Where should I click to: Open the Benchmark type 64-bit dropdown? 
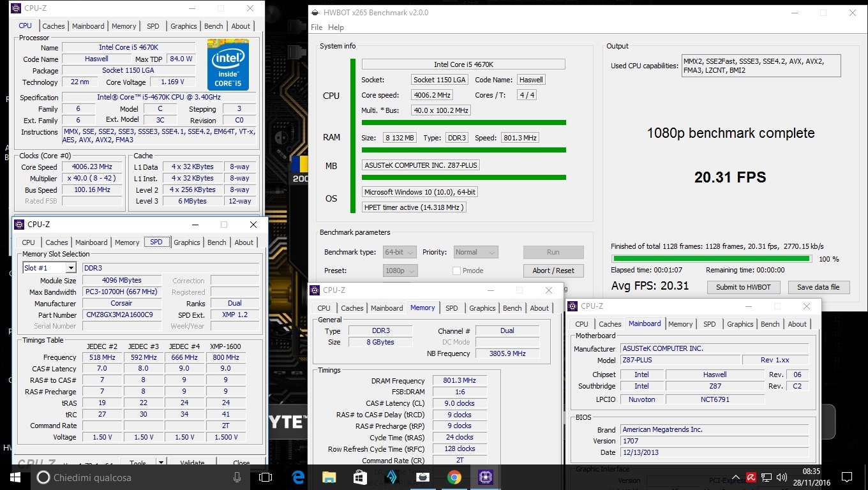pos(400,252)
